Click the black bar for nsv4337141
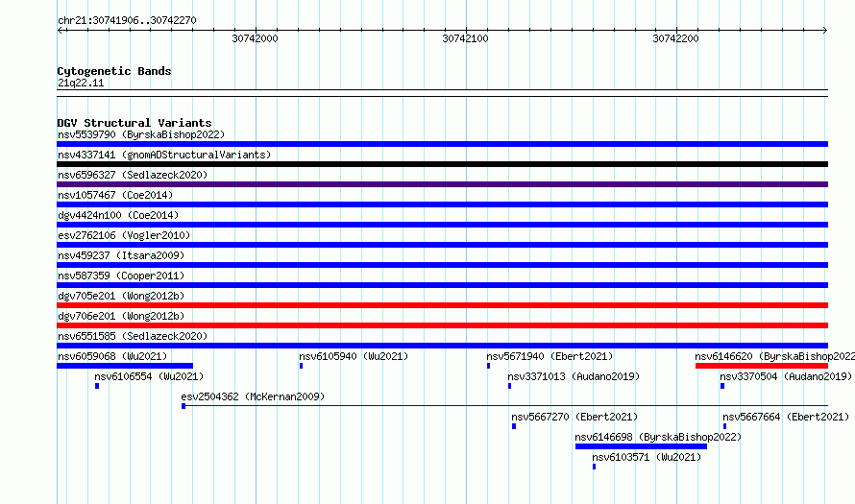This screenshot has height=504, width=855. 442,164
